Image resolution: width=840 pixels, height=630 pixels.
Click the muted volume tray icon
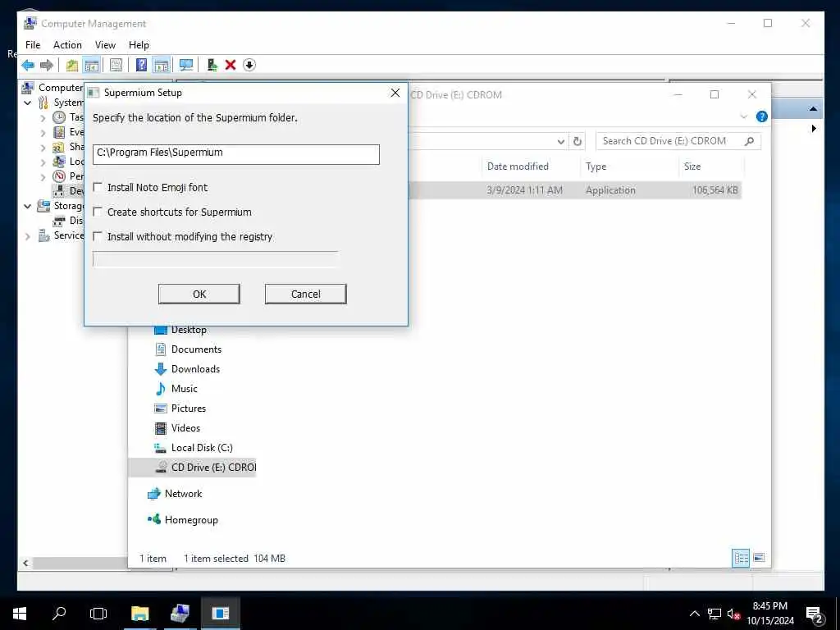tap(733, 614)
